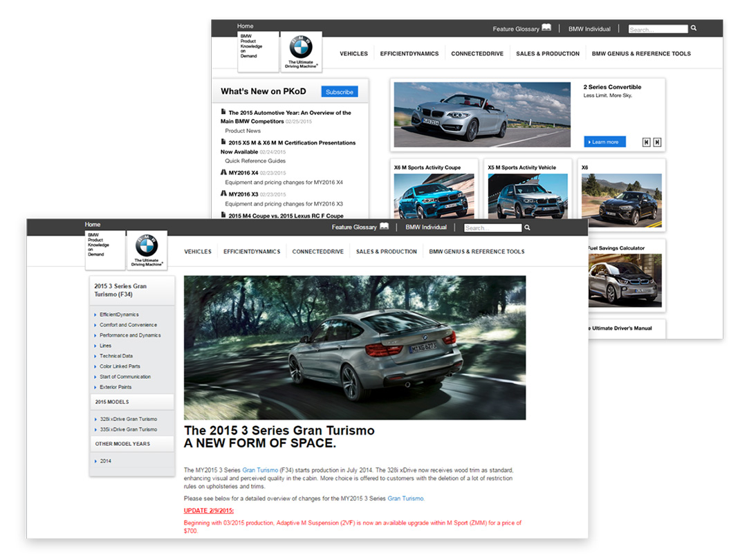
Task: Go to the previous carousel slide
Action: coord(647,142)
